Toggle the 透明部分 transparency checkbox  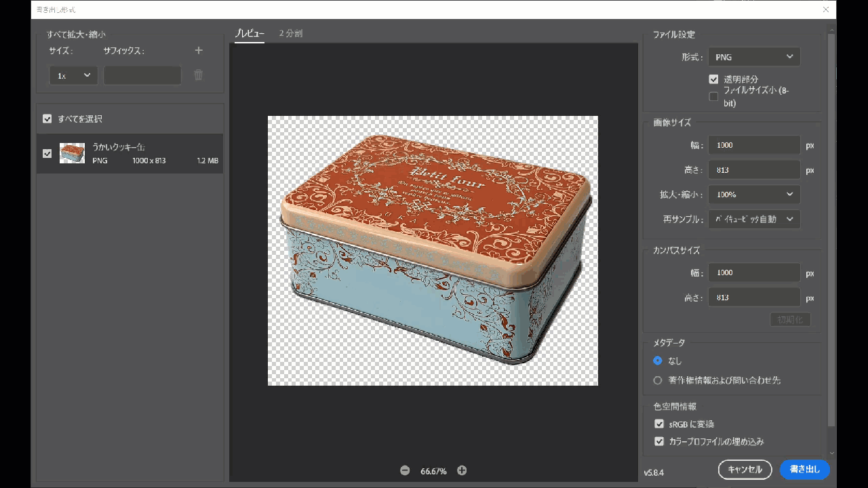(x=713, y=79)
